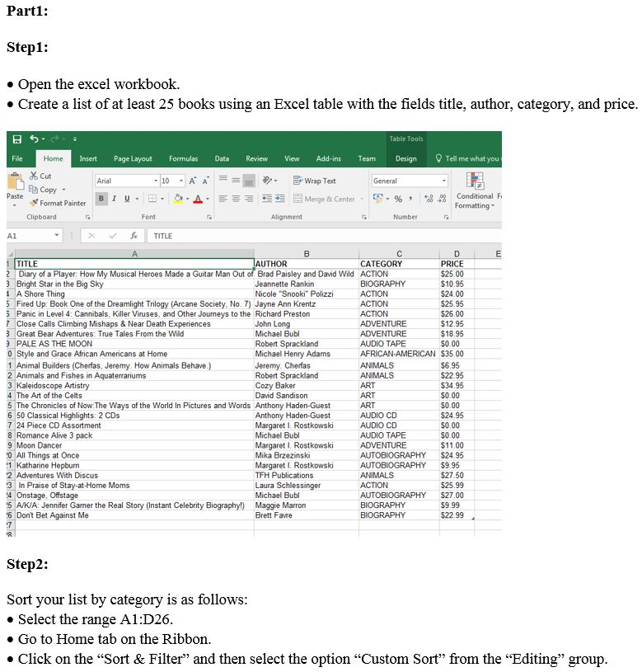Viewport: 642px width, 672px height.
Task: Open the Table Tools Design tab
Action: pos(406,158)
